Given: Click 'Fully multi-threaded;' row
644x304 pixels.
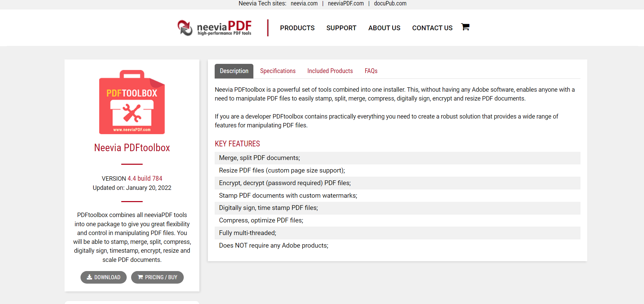Looking at the screenshot, I should click(397, 233).
